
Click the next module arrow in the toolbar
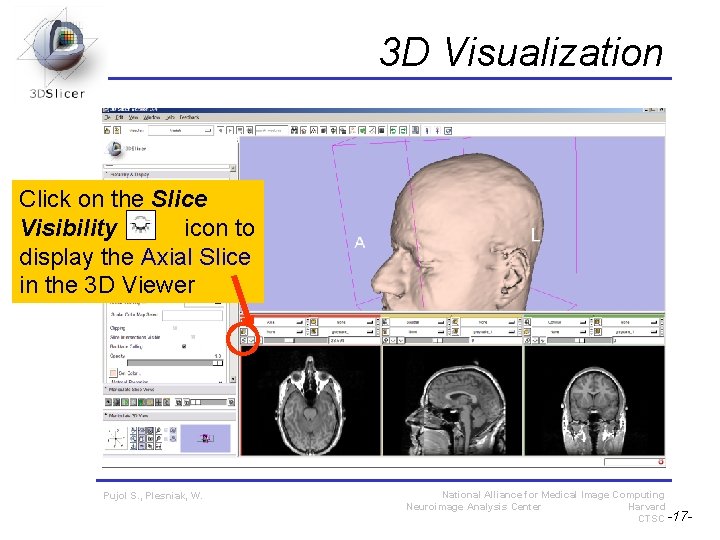tap(230, 130)
